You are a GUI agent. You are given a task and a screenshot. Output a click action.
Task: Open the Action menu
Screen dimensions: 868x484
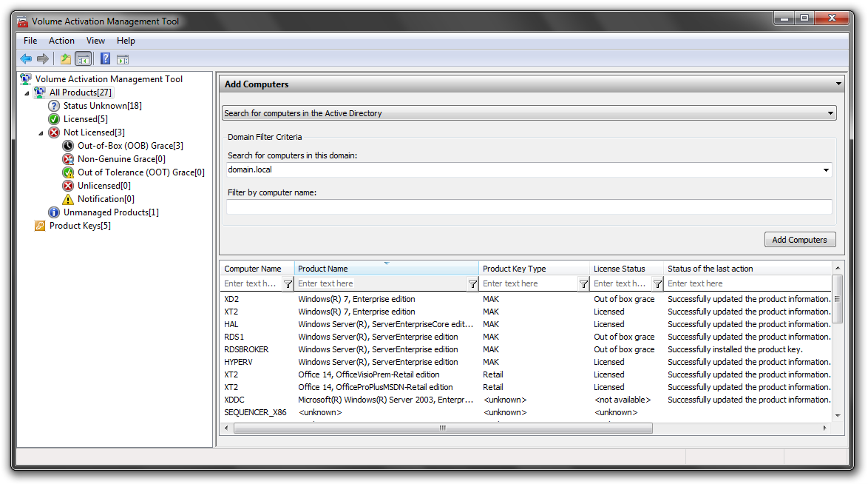point(61,41)
